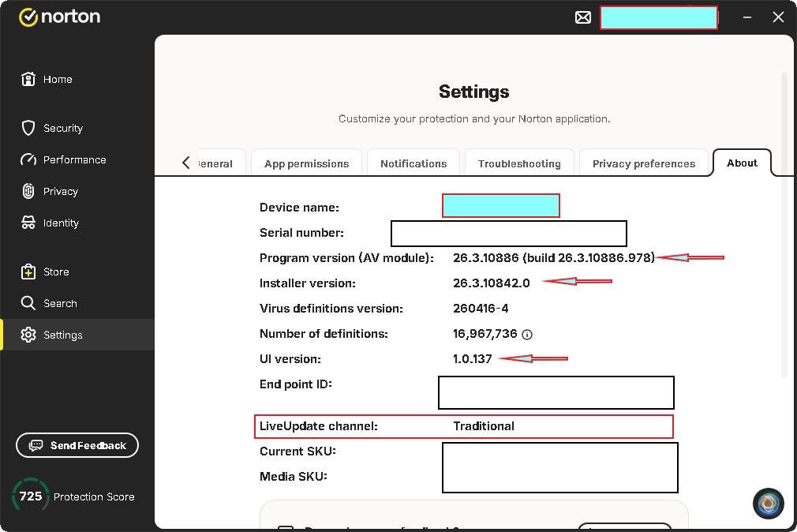Select the About tab
This screenshot has width=797, height=532.
(742, 163)
